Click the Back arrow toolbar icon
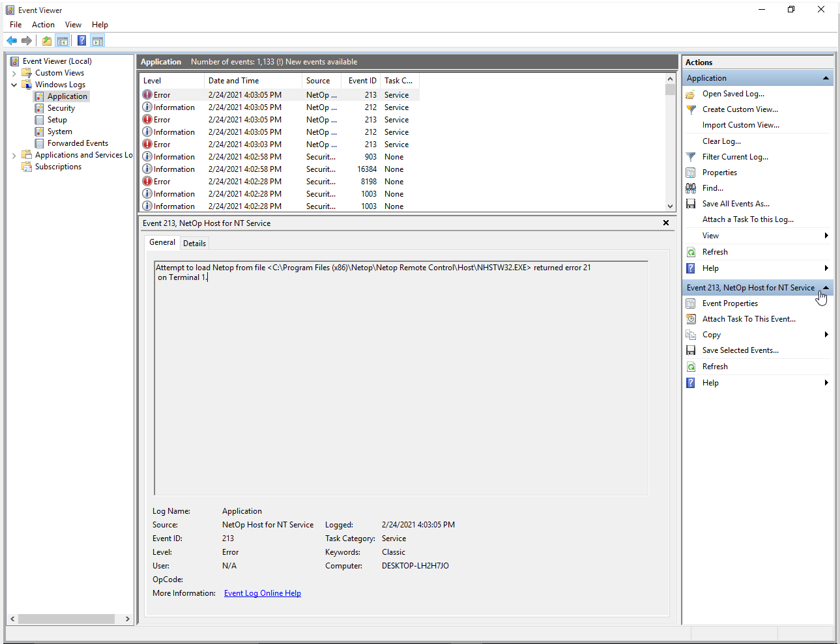 coord(12,41)
